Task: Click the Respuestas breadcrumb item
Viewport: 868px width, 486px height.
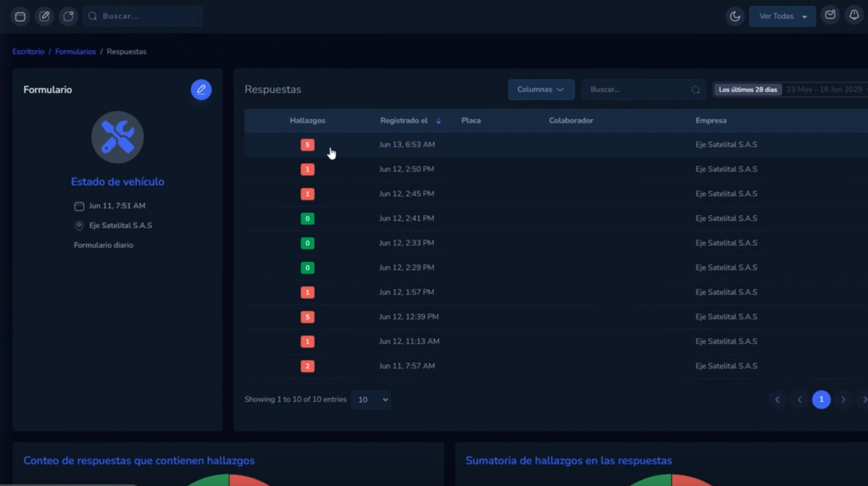Action: (126, 51)
